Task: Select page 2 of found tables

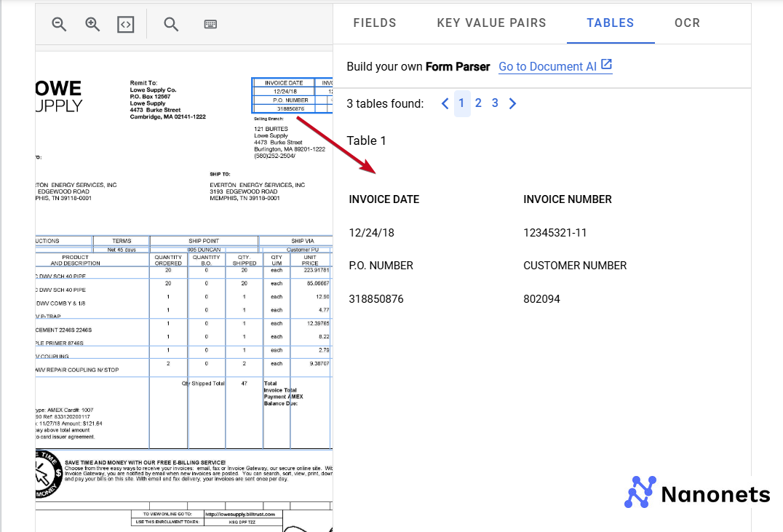Action: click(x=478, y=103)
